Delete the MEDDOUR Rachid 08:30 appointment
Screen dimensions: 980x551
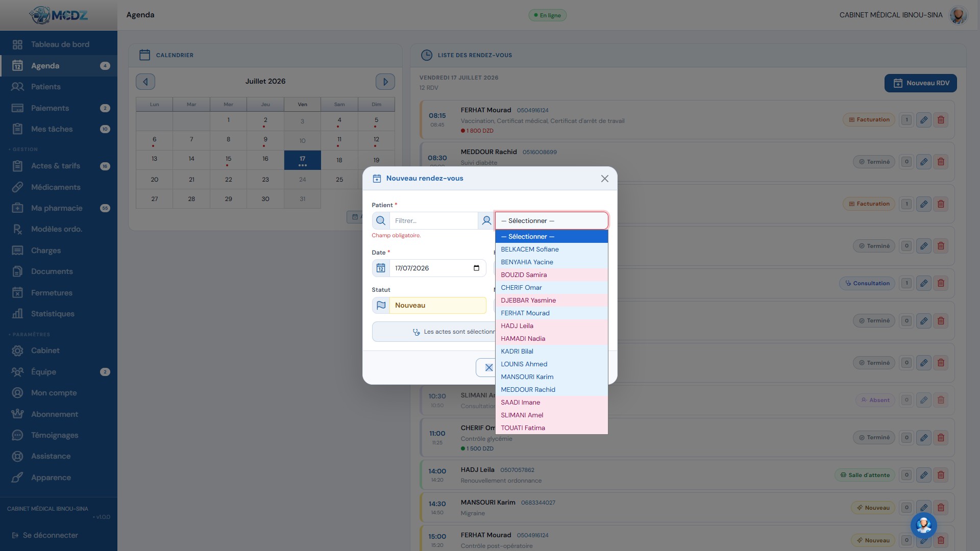click(x=941, y=162)
